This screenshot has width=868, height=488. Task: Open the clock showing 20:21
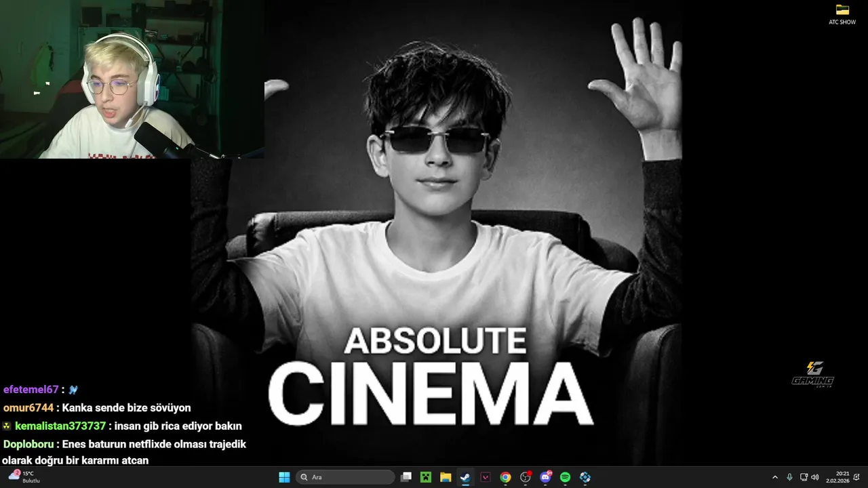[x=837, y=477]
